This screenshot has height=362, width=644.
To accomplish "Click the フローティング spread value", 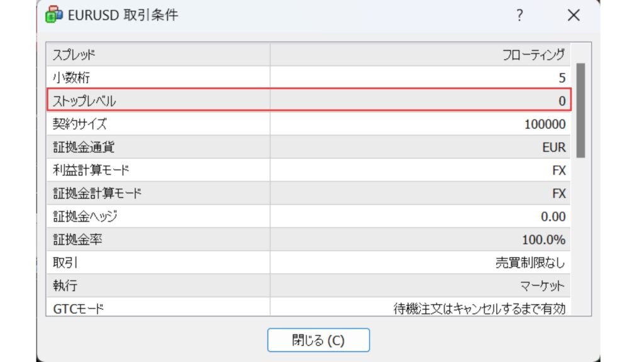I will pyautogui.click(x=534, y=55).
